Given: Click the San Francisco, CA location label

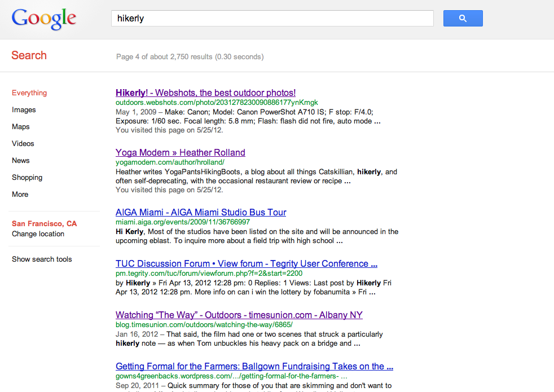Looking at the screenshot, I should point(44,224).
